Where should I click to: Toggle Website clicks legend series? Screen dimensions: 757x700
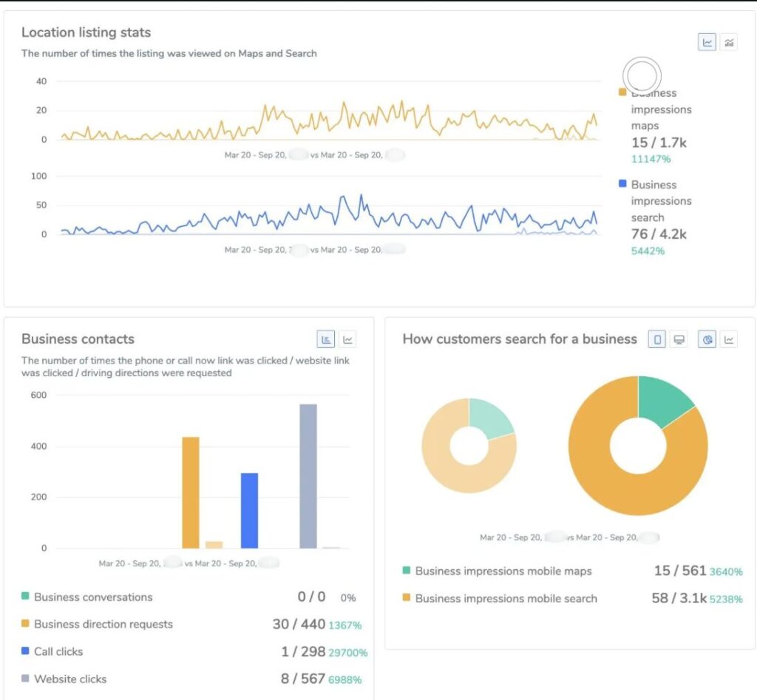click(70, 679)
